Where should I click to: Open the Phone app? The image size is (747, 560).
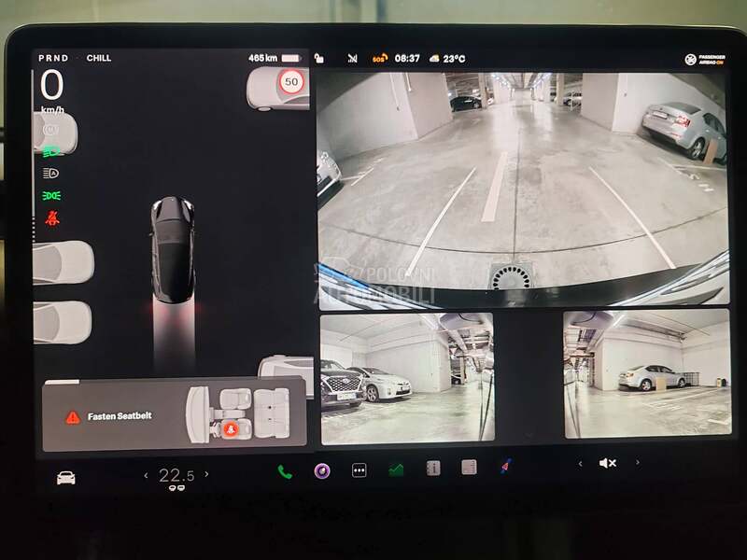click(x=285, y=470)
